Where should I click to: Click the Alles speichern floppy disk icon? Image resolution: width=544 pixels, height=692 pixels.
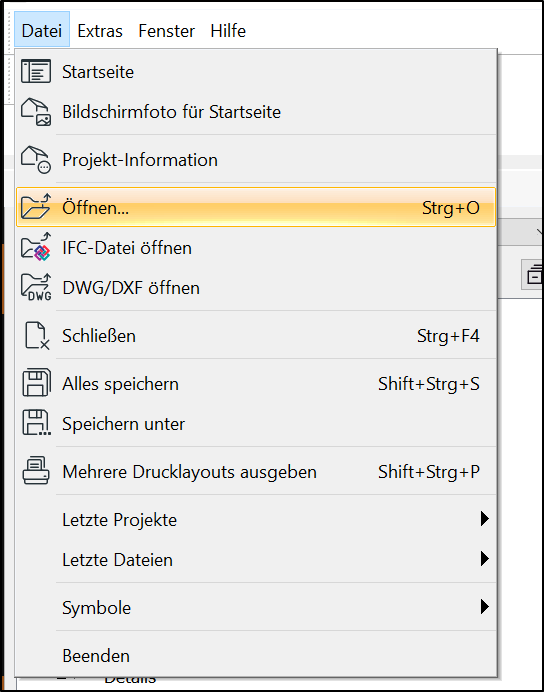pyautogui.click(x=36, y=383)
